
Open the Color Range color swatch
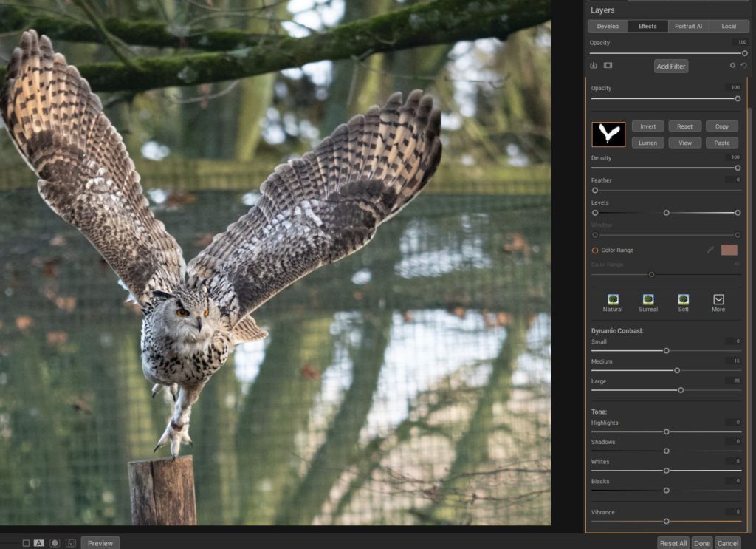pos(729,250)
